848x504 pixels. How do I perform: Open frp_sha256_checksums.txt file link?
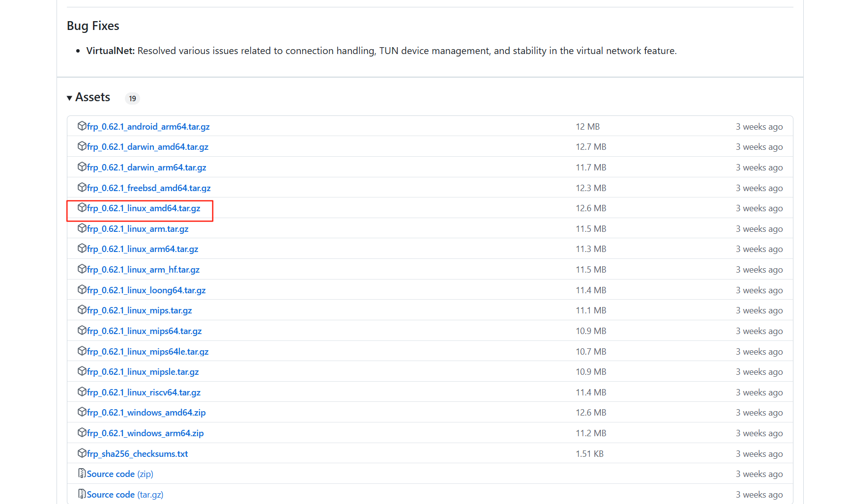[137, 454]
